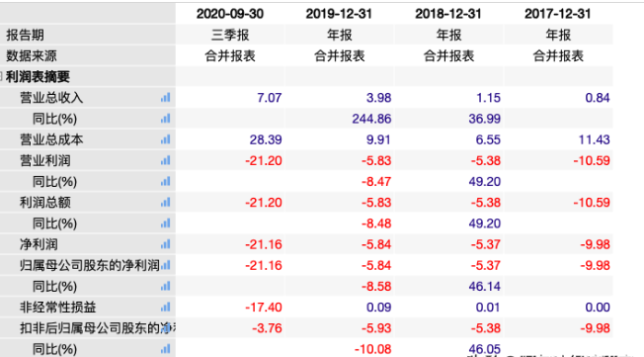Show the chart for 营业总成本
The width and height of the screenshot is (644, 357).
click(x=166, y=139)
